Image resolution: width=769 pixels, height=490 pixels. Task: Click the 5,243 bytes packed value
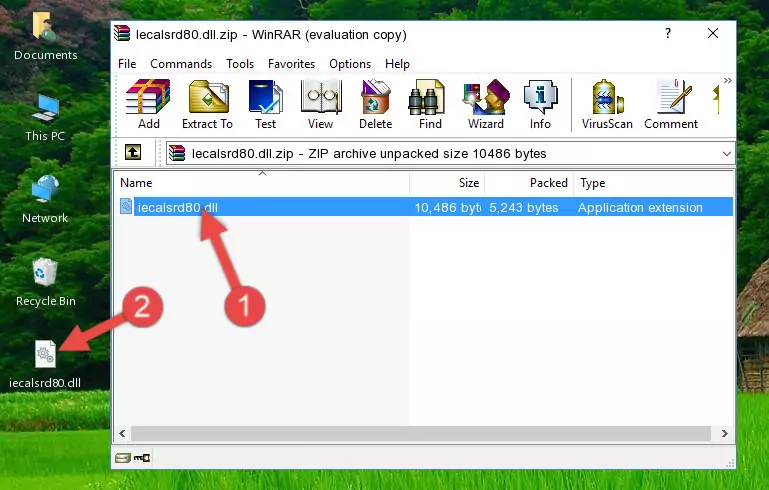click(523, 207)
